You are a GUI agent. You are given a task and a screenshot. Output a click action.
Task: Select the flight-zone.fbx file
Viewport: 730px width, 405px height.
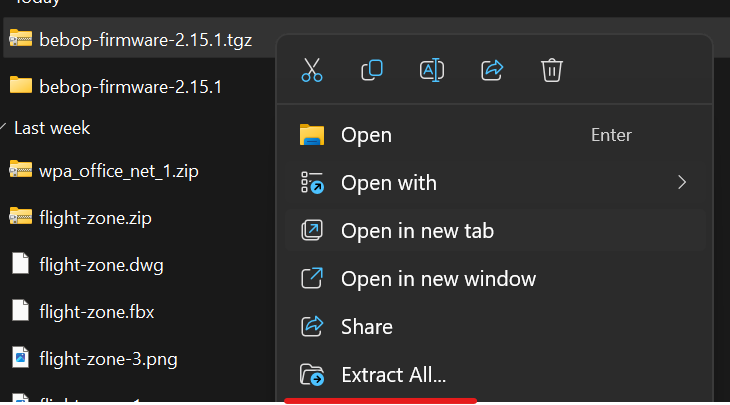point(97,311)
